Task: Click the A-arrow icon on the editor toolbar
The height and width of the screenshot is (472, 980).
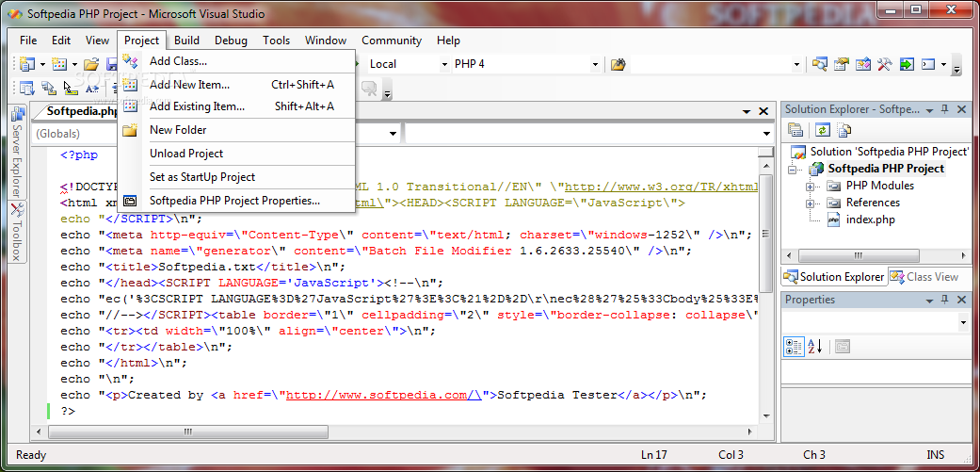Action: 92,89
